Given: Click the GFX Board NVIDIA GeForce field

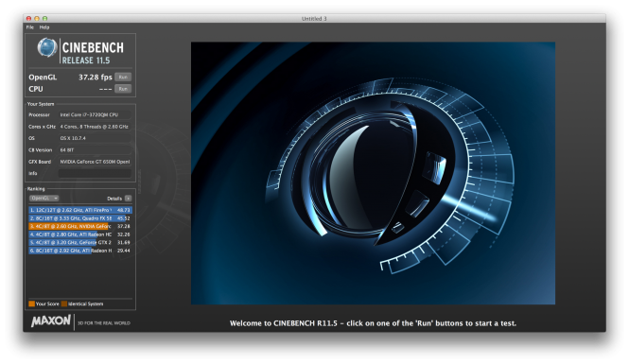Looking at the screenshot, I should pos(95,162).
